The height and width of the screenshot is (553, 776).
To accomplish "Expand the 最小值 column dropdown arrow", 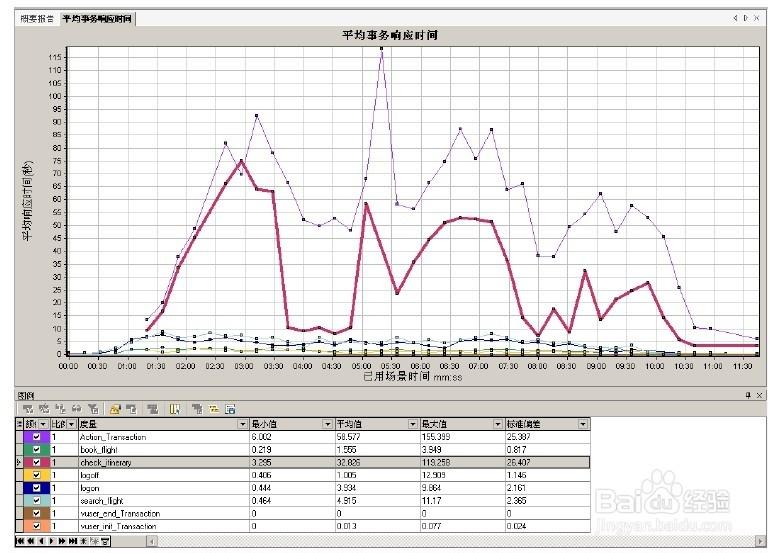I will coord(328,424).
